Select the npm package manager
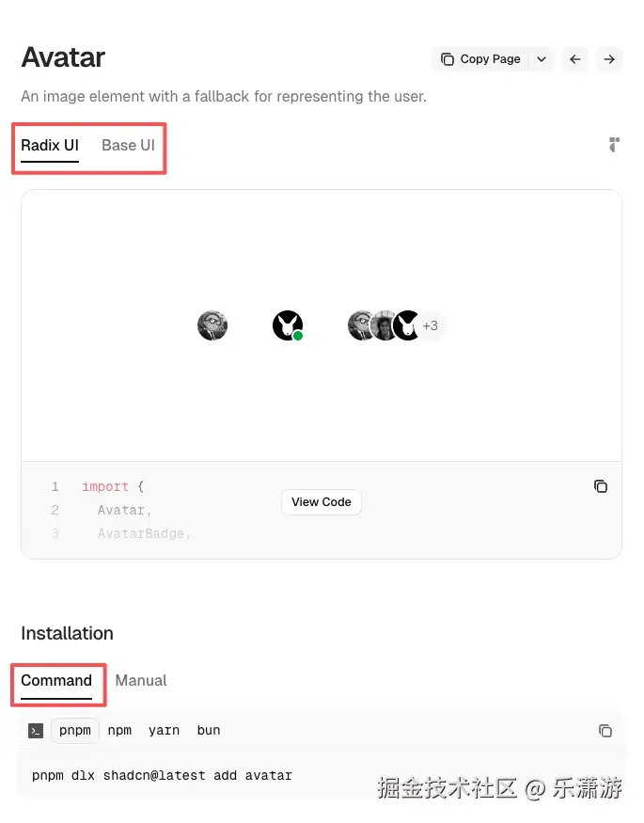644x823 pixels. (119, 731)
